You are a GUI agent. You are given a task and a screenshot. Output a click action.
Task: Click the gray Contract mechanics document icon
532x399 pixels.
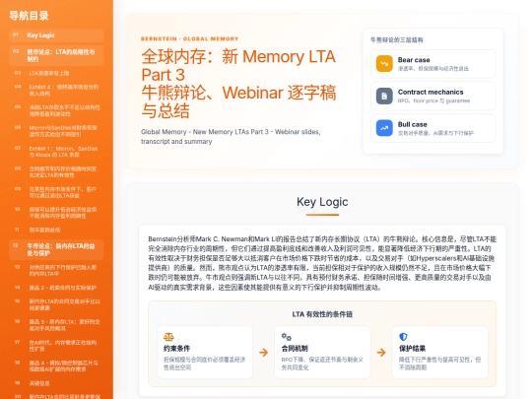384,96
